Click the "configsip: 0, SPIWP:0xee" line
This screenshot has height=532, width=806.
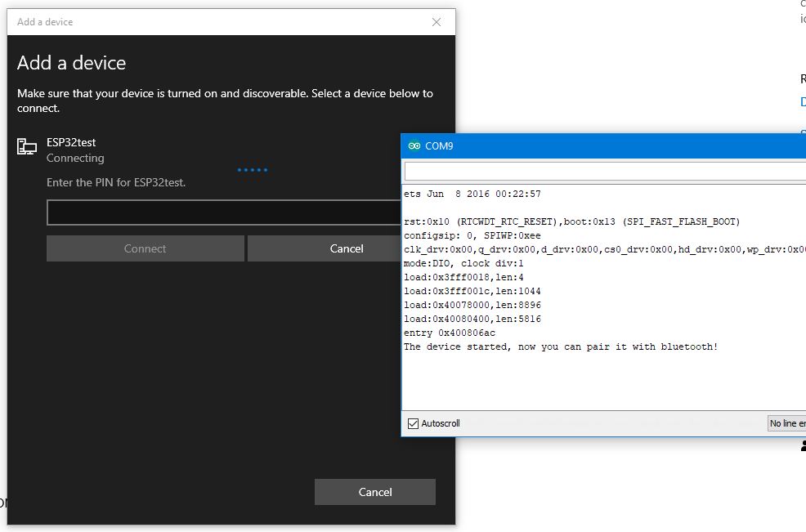472,235
